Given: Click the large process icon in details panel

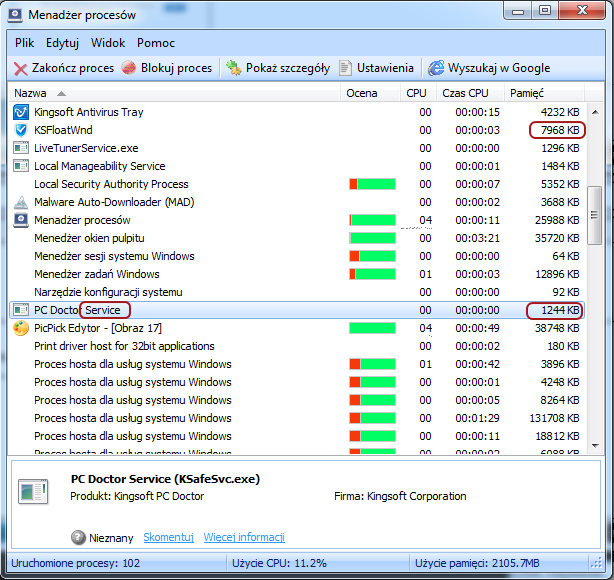Looking at the screenshot, I should click(x=33, y=491).
